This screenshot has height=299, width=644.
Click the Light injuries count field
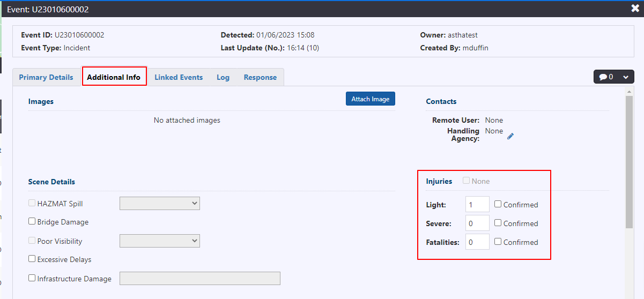pos(477,204)
